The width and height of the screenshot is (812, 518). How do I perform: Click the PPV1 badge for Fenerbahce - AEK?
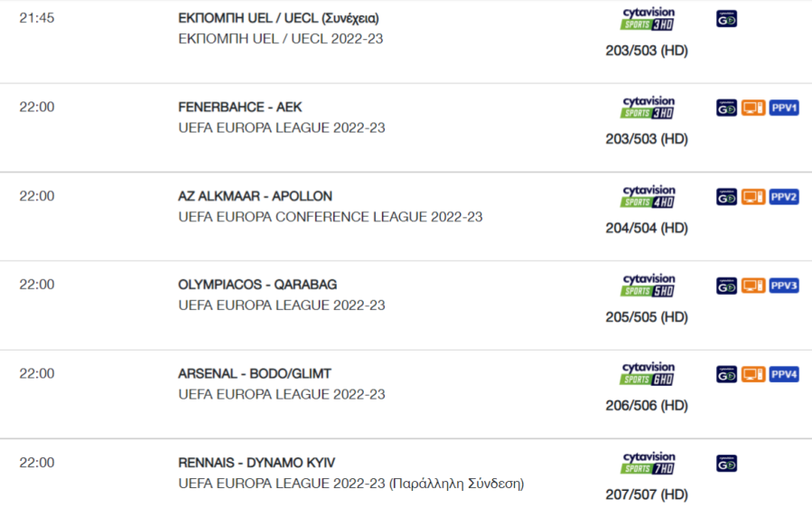tap(784, 108)
